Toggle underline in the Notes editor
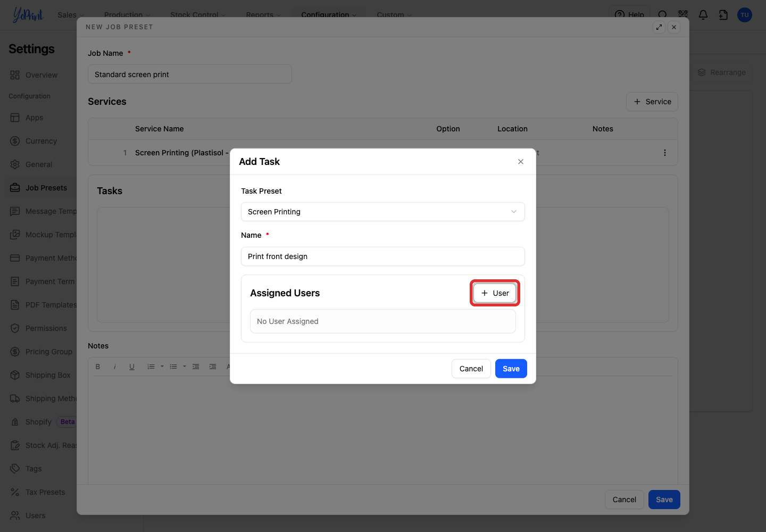This screenshot has width=766, height=532. 132,367
